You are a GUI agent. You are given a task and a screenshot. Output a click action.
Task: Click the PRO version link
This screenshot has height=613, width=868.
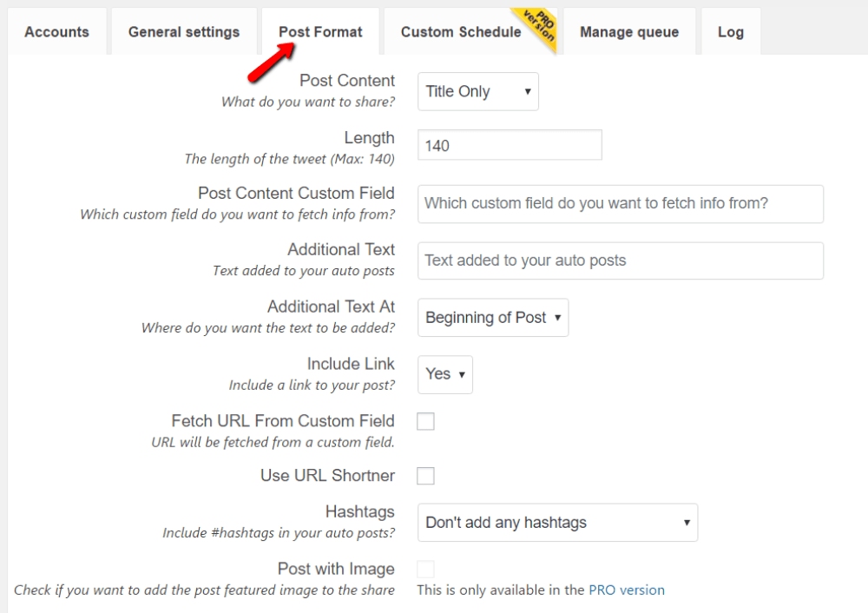coord(627,590)
